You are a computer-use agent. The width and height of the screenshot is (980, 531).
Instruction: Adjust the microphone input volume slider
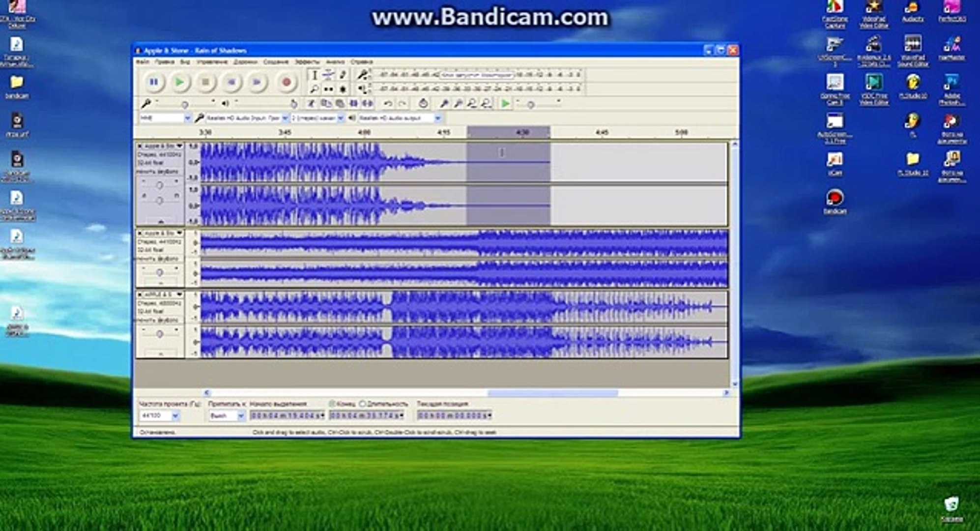point(185,104)
